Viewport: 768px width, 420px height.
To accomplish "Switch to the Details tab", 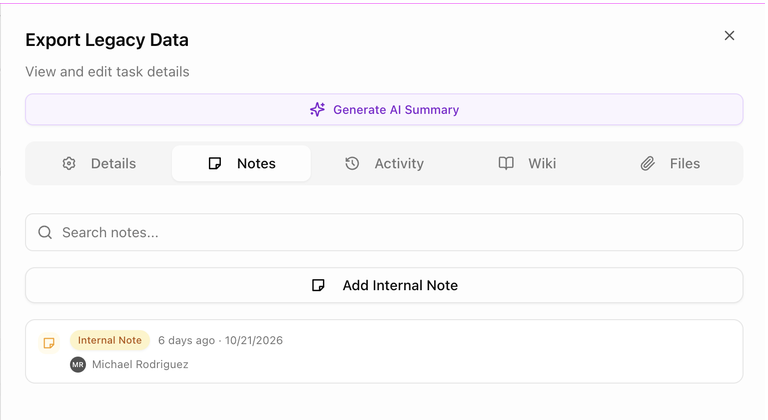I will (99, 163).
